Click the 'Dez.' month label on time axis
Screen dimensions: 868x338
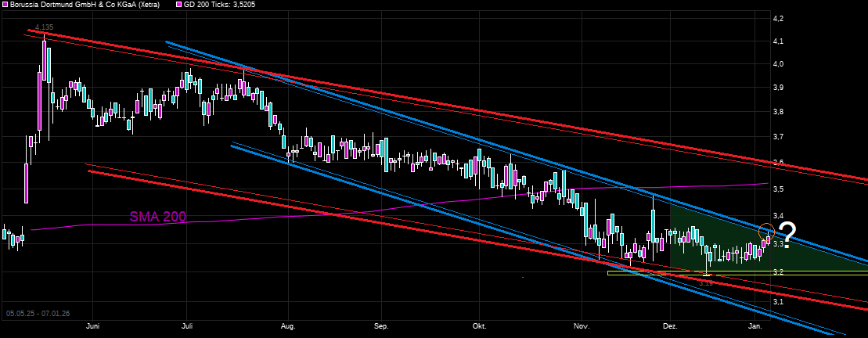(x=670, y=325)
